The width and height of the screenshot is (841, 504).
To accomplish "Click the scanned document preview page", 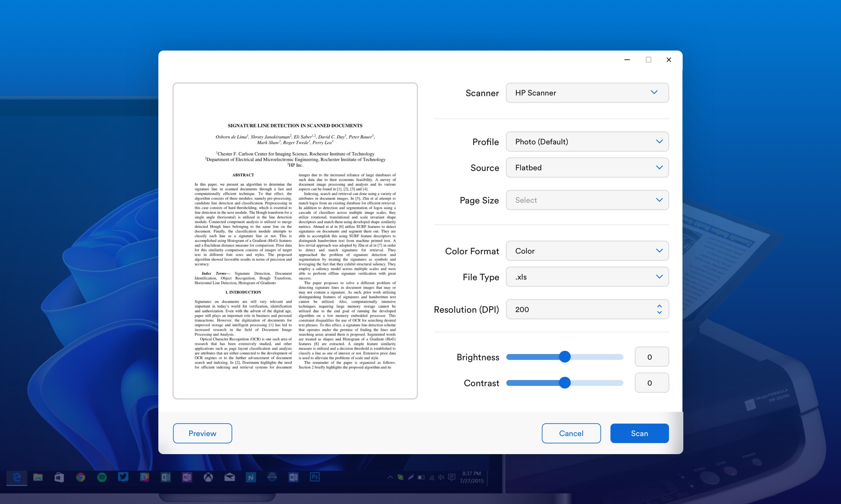I will (x=295, y=241).
